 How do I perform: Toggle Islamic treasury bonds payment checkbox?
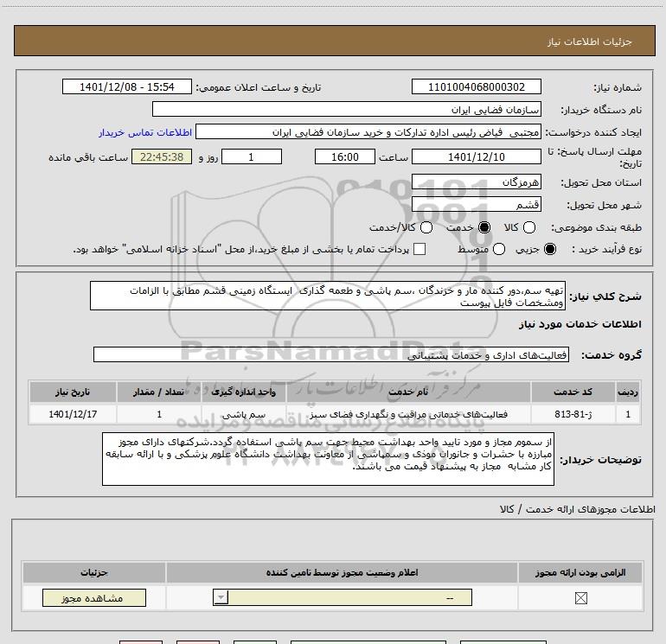pyautogui.click(x=419, y=249)
